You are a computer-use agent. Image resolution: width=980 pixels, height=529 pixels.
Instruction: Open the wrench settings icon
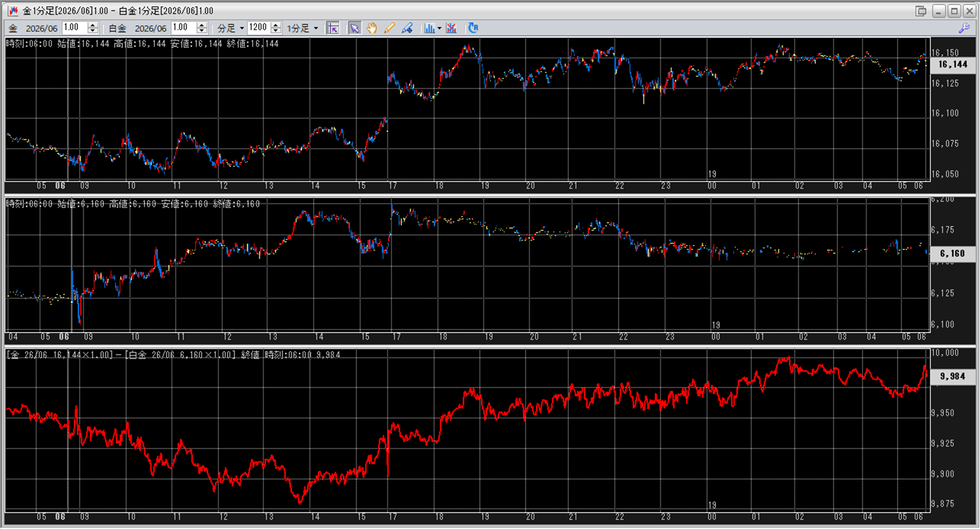point(964,28)
